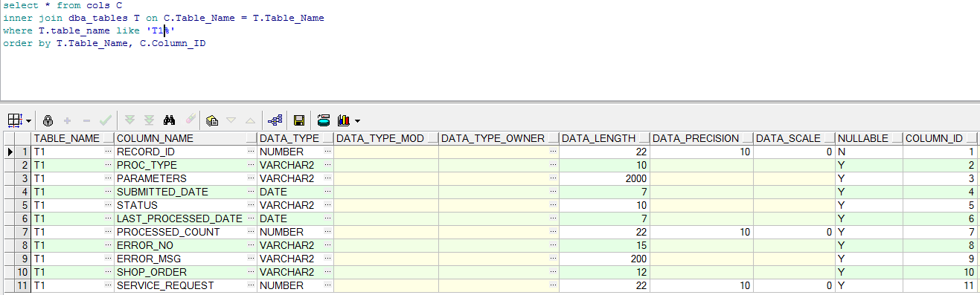Click the ellipsis button in the SERVICE_REQUEST cell
The image size is (980, 295).
click(251, 285)
